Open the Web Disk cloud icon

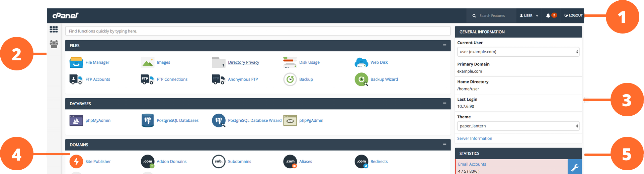361,62
